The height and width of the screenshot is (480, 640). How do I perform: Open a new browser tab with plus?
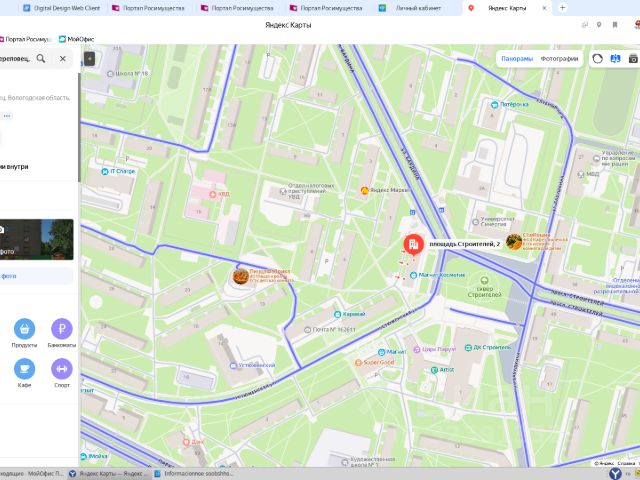(x=562, y=8)
